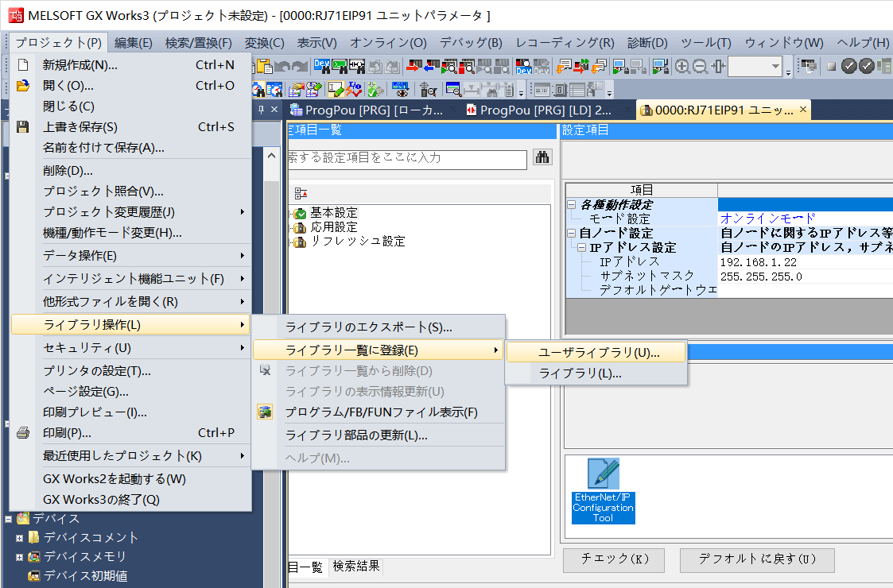Select 応用設定 in the settings tree
Screen dimensions: 893x588
(333, 227)
